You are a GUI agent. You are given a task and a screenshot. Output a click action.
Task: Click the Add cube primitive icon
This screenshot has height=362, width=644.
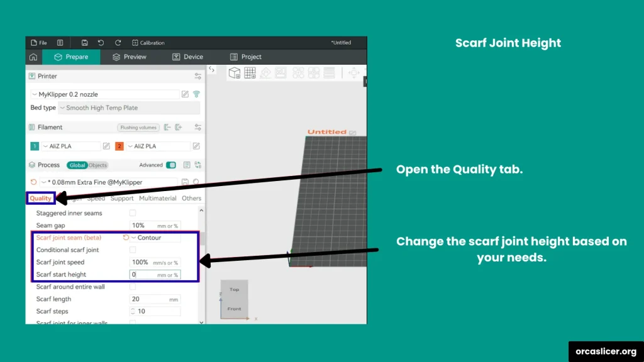234,73
